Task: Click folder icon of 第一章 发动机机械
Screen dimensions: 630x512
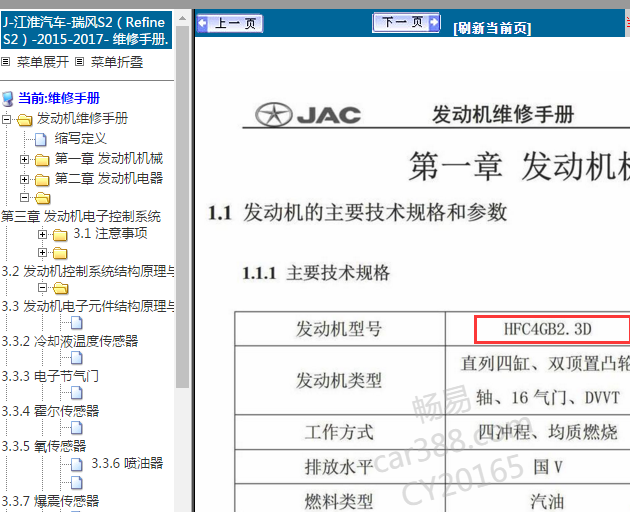Action: pyautogui.click(x=42, y=160)
